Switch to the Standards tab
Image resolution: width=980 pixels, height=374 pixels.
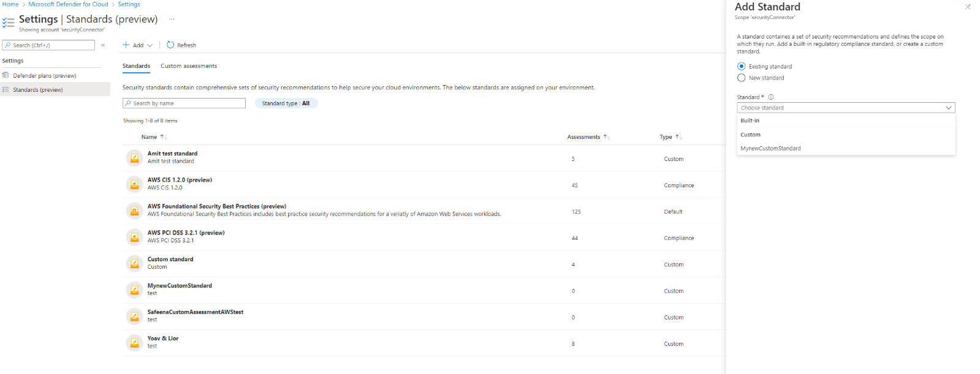[136, 66]
